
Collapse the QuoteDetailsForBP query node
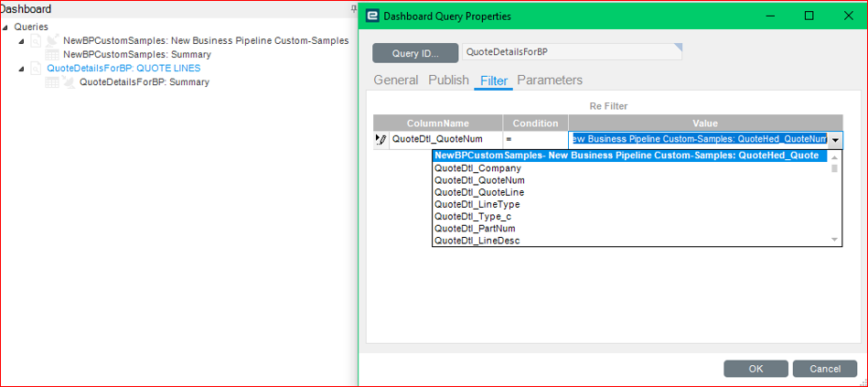coord(22,70)
